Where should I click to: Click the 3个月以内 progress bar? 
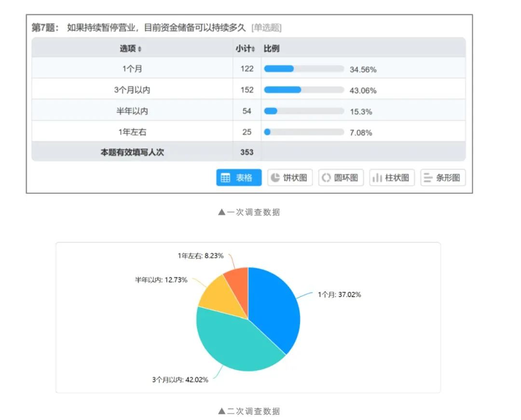(x=304, y=90)
